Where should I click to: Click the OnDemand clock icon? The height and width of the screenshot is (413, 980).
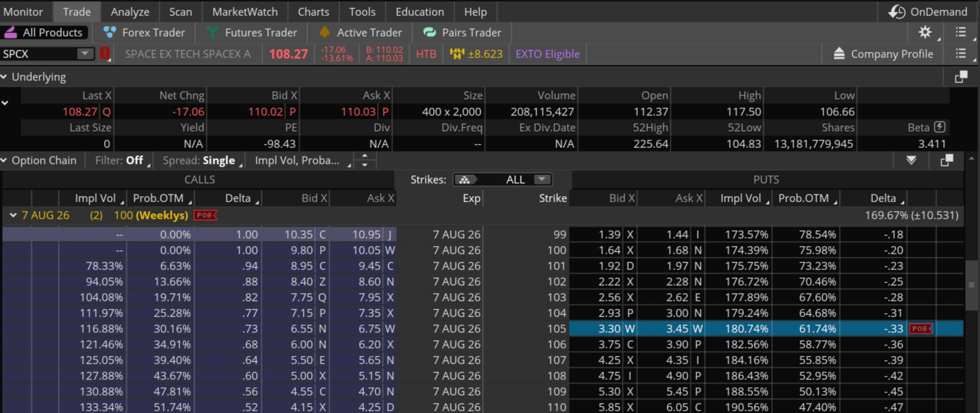[x=897, y=12]
